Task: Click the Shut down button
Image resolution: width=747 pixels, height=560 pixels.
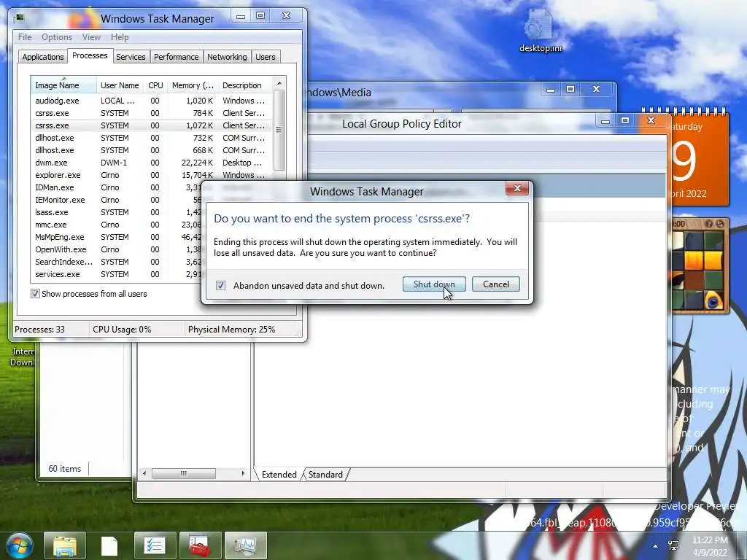Action: click(x=433, y=284)
